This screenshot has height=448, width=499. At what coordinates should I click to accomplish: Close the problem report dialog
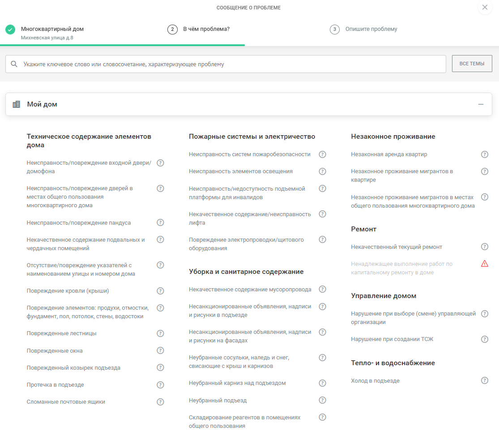485,8
